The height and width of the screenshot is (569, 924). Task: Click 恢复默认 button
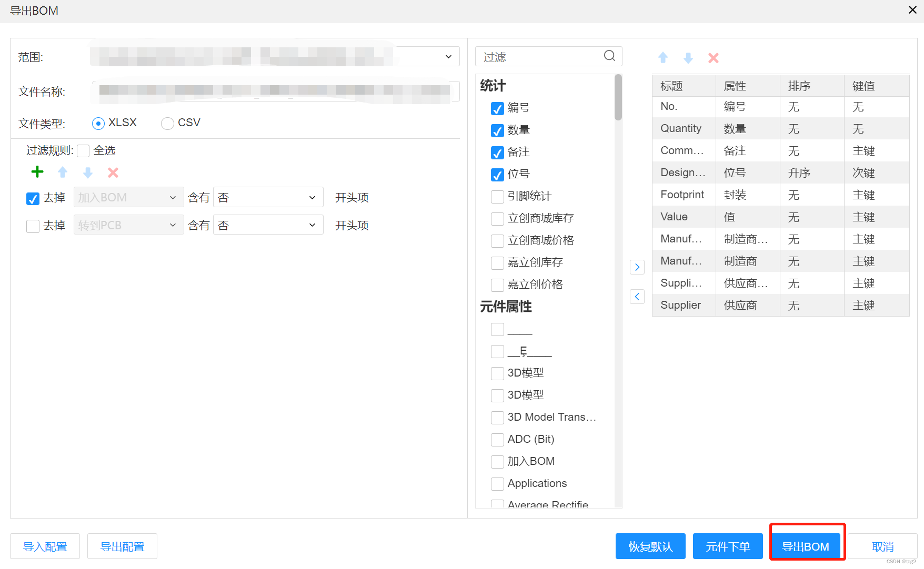(x=650, y=546)
